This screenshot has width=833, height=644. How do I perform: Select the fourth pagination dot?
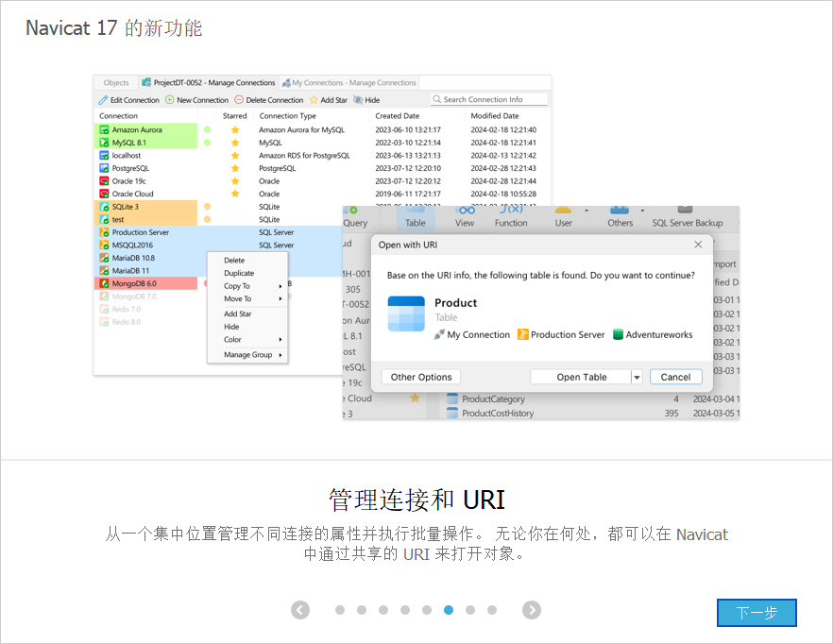pyautogui.click(x=405, y=610)
